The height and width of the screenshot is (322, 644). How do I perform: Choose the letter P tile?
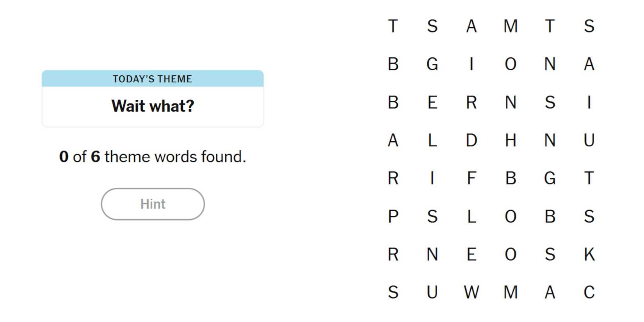tap(393, 217)
